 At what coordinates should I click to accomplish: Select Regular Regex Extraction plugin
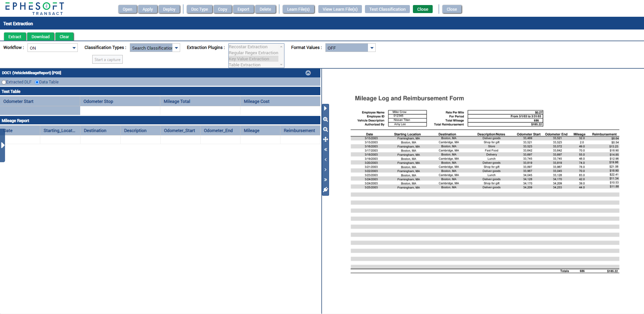254,53
